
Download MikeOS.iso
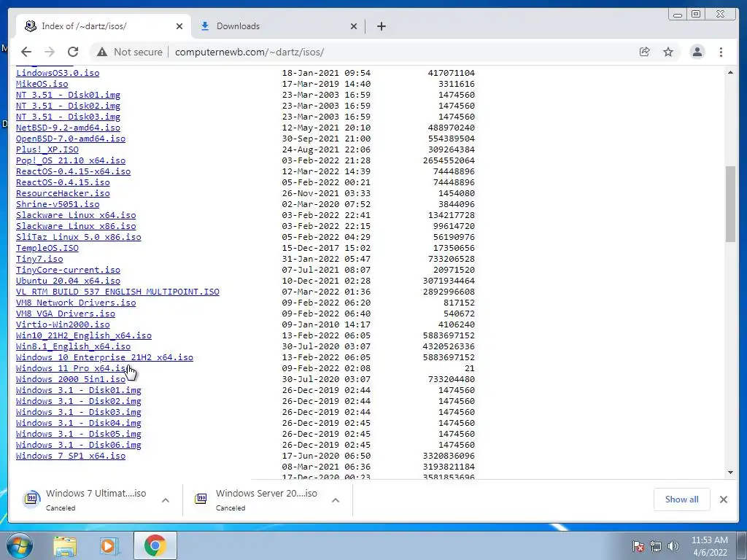coord(42,84)
